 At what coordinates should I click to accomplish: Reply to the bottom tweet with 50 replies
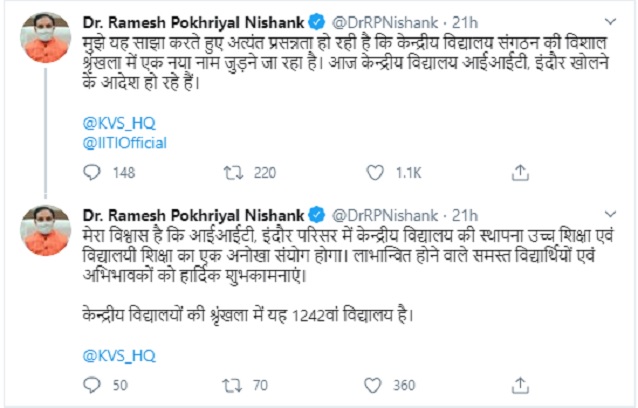tap(91, 384)
